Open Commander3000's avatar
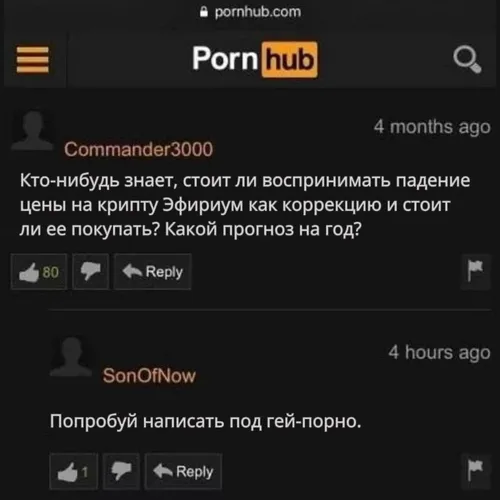This screenshot has height=500, width=500. tap(33, 131)
